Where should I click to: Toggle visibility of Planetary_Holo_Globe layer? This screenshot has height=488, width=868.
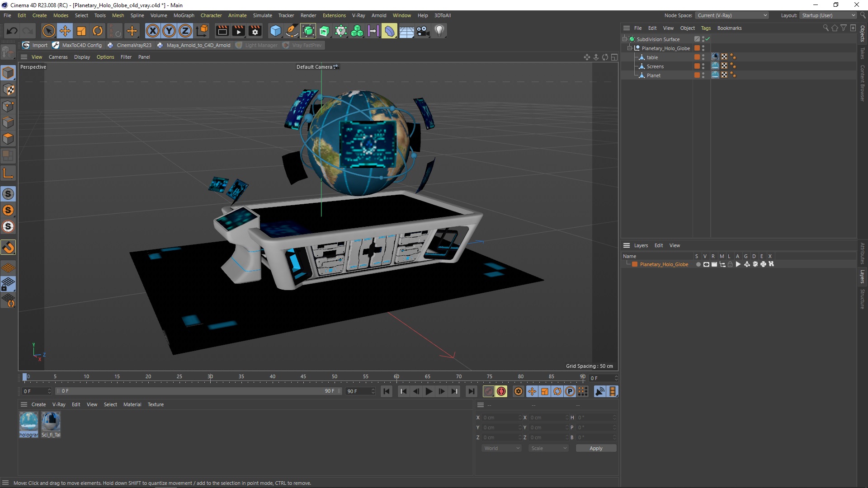coord(705,264)
